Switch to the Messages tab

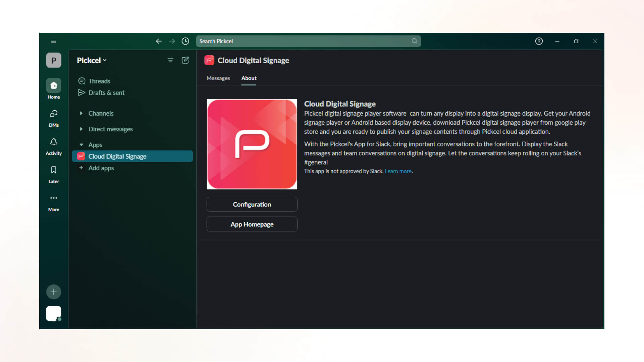(x=218, y=78)
